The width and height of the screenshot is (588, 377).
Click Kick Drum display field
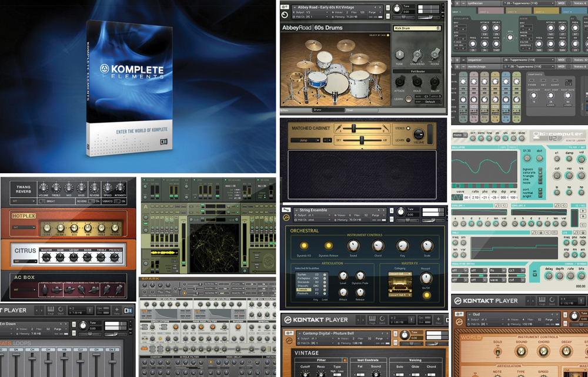tap(417, 28)
